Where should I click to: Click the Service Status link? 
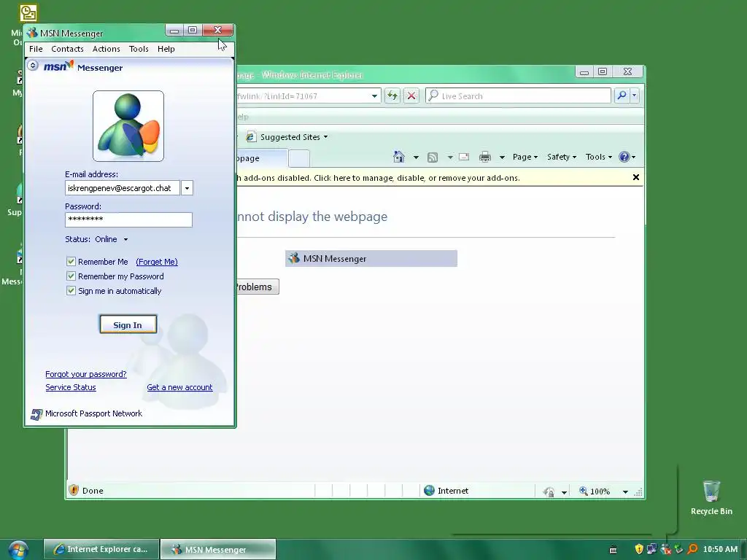pyautogui.click(x=71, y=388)
